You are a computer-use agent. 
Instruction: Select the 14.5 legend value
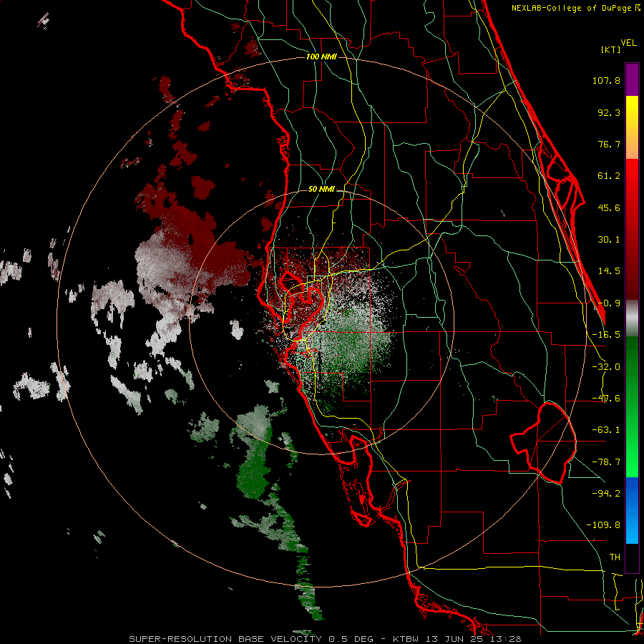[609, 271]
